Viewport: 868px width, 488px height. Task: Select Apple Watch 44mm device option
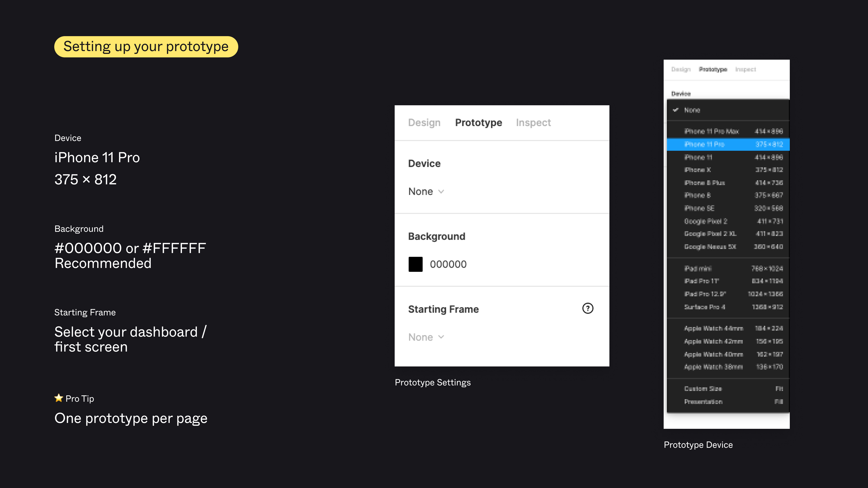pyautogui.click(x=728, y=328)
